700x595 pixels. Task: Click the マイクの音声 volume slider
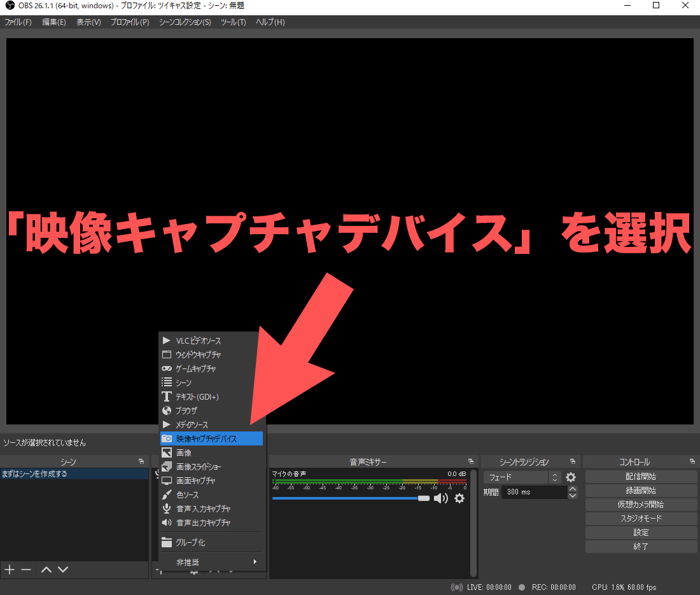pyautogui.click(x=351, y=498)
